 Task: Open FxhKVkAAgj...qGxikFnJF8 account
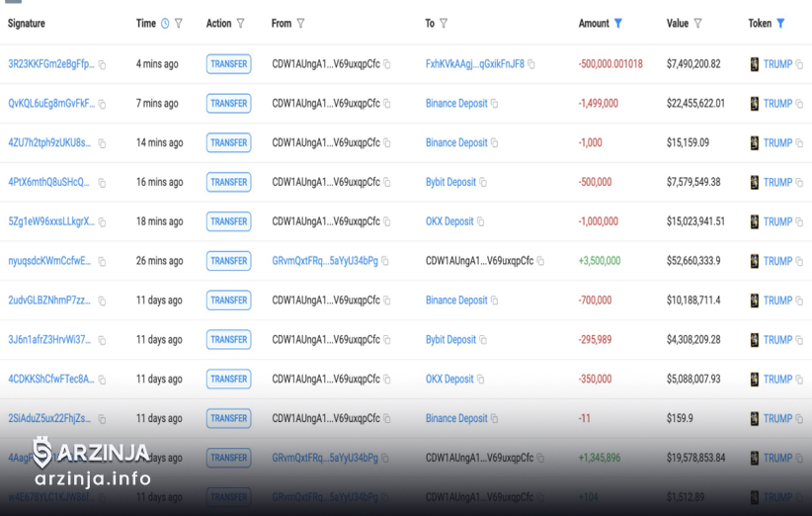[x=475, y=64]
